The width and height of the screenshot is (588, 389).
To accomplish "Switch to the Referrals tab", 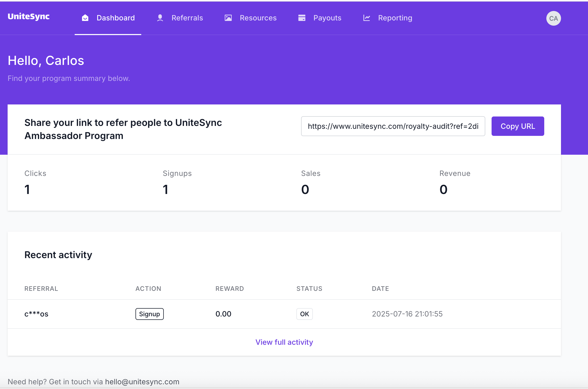I will (x=187, y=18).
